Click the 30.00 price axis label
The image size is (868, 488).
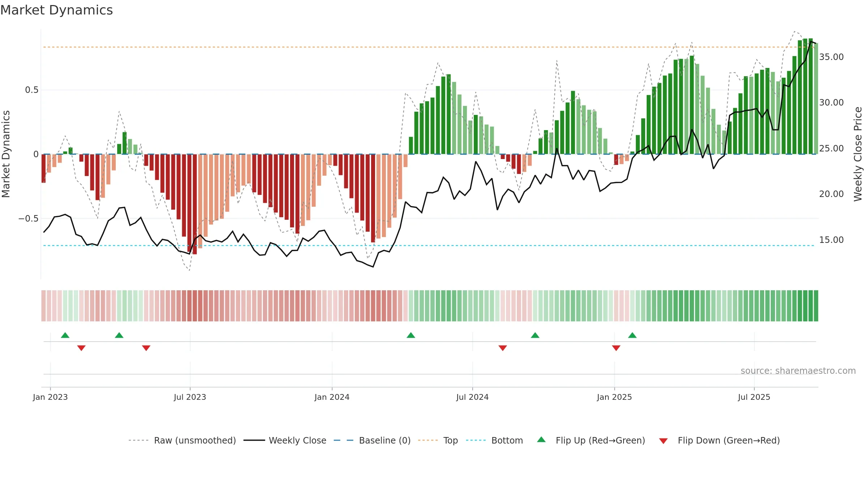tap(831, 103)
